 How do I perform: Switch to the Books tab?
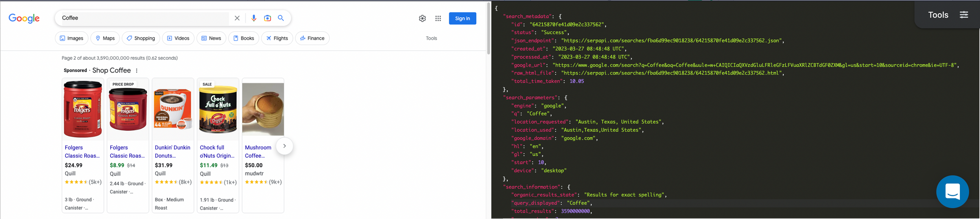click(244, 38)
